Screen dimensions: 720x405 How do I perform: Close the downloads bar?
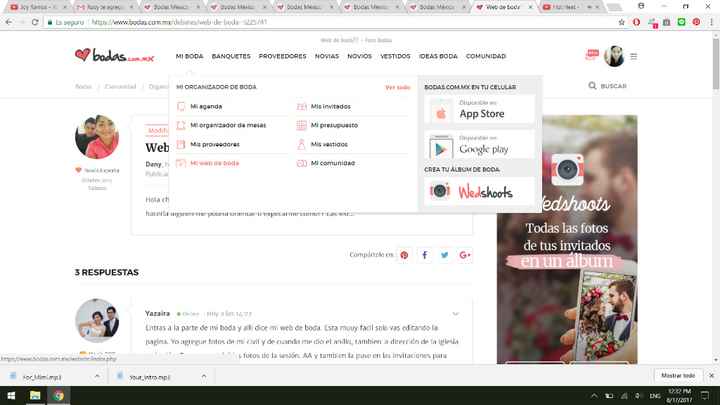pos(711,376)
